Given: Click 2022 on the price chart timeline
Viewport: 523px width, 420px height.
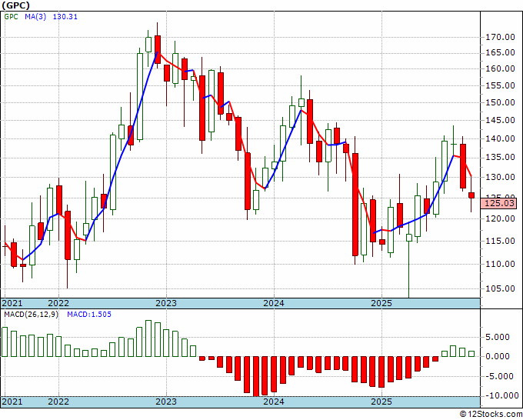Looking at the screenshot, I should point(58,303).
